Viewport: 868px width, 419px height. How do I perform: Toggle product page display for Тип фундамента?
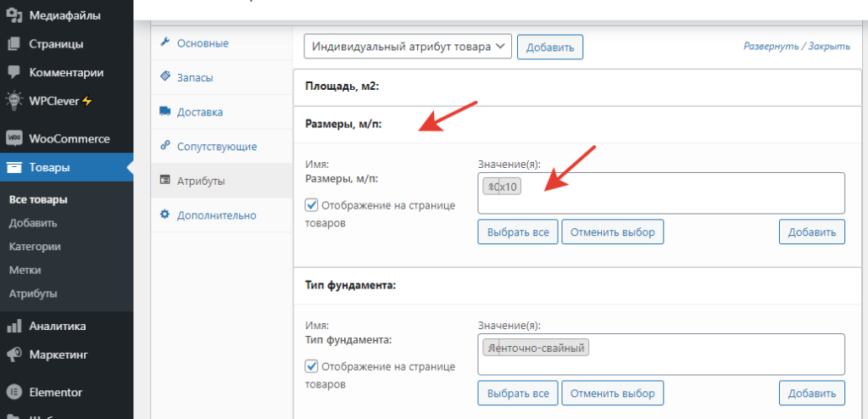pyautogui.click(x=311, y=366)
